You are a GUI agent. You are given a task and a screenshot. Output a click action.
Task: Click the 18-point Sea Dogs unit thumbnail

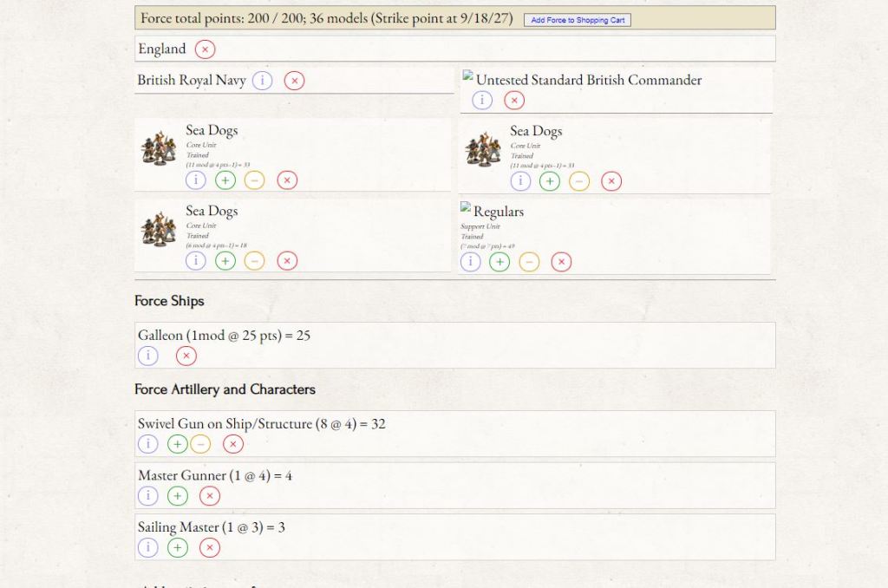pos(159,230)
